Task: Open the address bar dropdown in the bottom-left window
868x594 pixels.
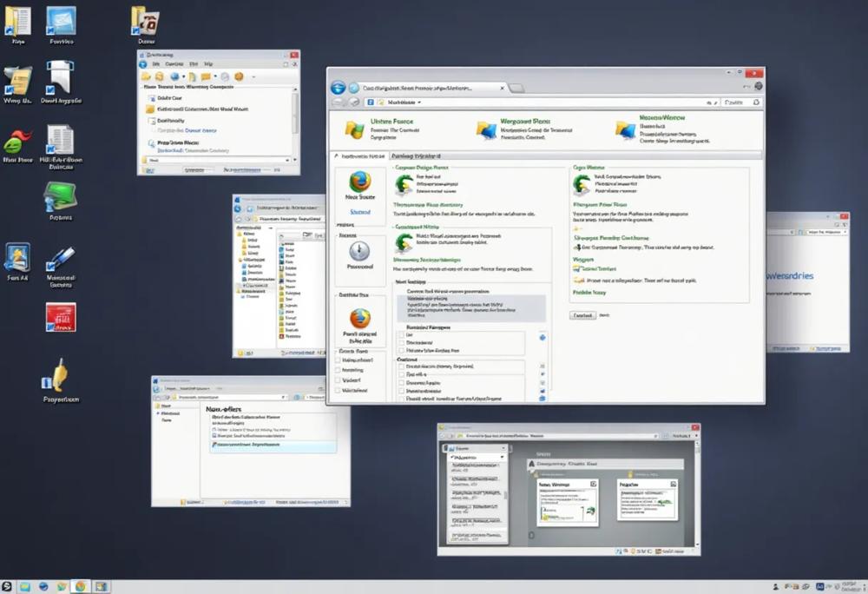Action: click(284, 398)
